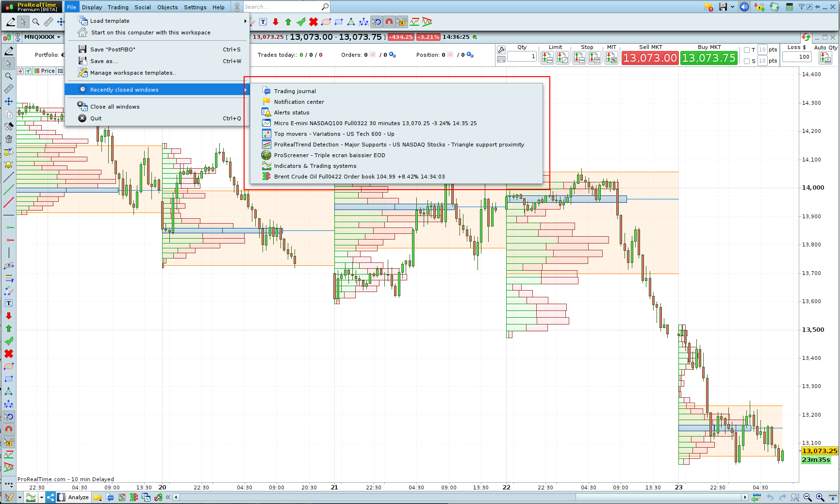840x504 pixels.
Task: Select Save as... menu entry
Action: (x=157, y=61)
